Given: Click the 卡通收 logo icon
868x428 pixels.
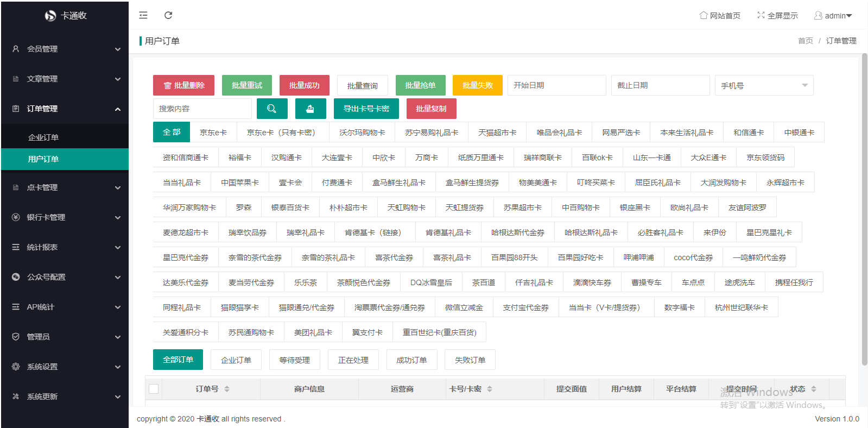Looking at the screenshot, I should [50, 16].
